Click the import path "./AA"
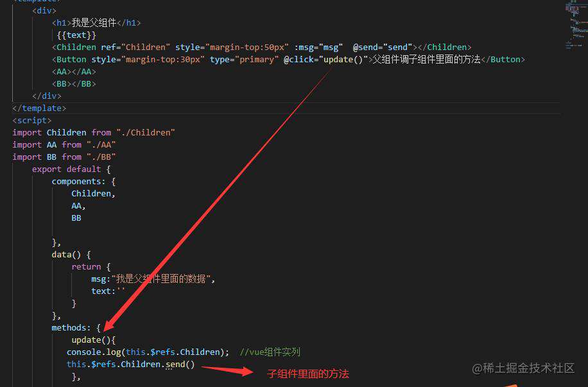Screen dimensions: 588x387 tap(101, 145)
